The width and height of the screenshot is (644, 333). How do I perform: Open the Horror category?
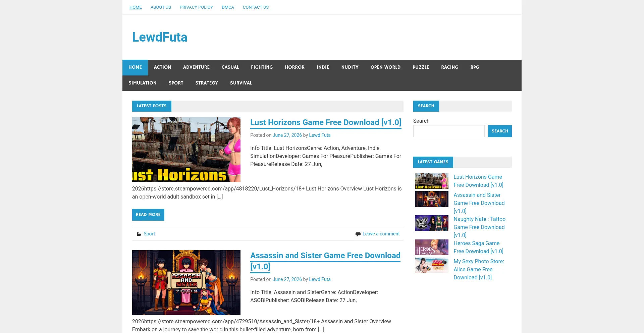(x=294, y=67)
